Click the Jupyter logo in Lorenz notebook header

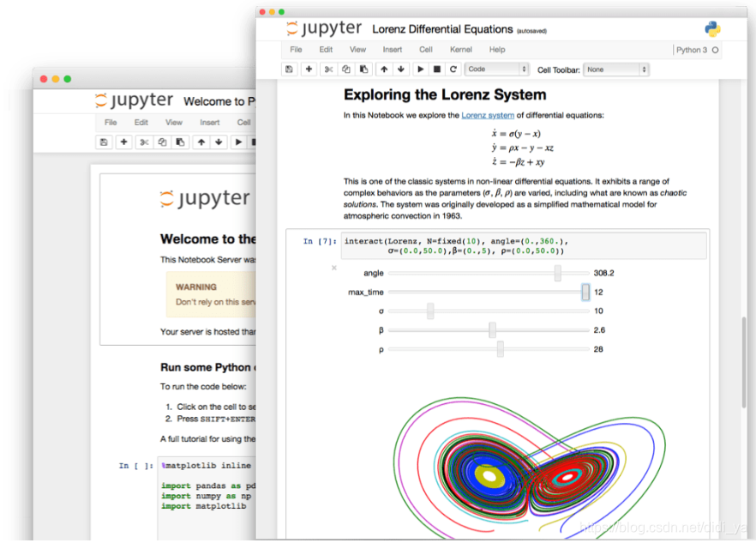(x=323, y=28)
